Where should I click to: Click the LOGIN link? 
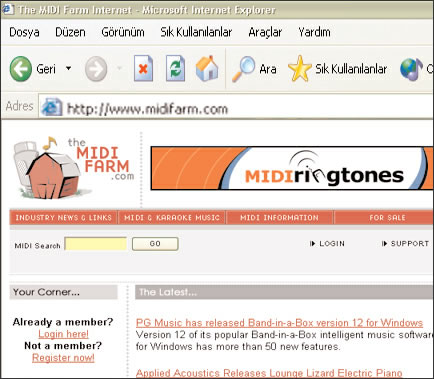click(x=328, y=244)
